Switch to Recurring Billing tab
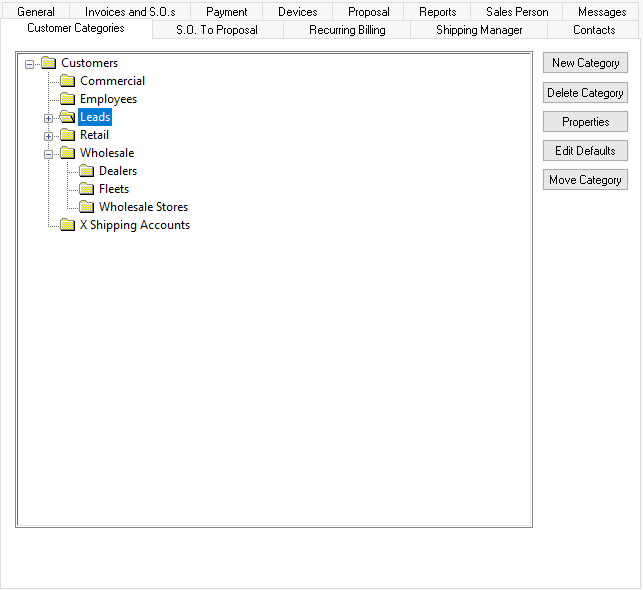Viewport: 643px width, 590px height. pos(347,30)
